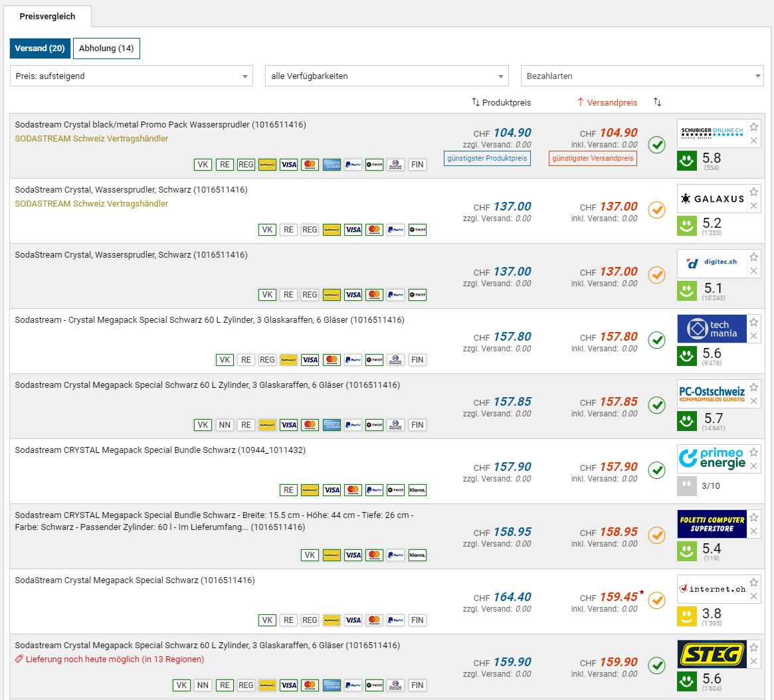
Task: Open the techmania shop logo
Action: pyautogui.click(x=712, y=329)
